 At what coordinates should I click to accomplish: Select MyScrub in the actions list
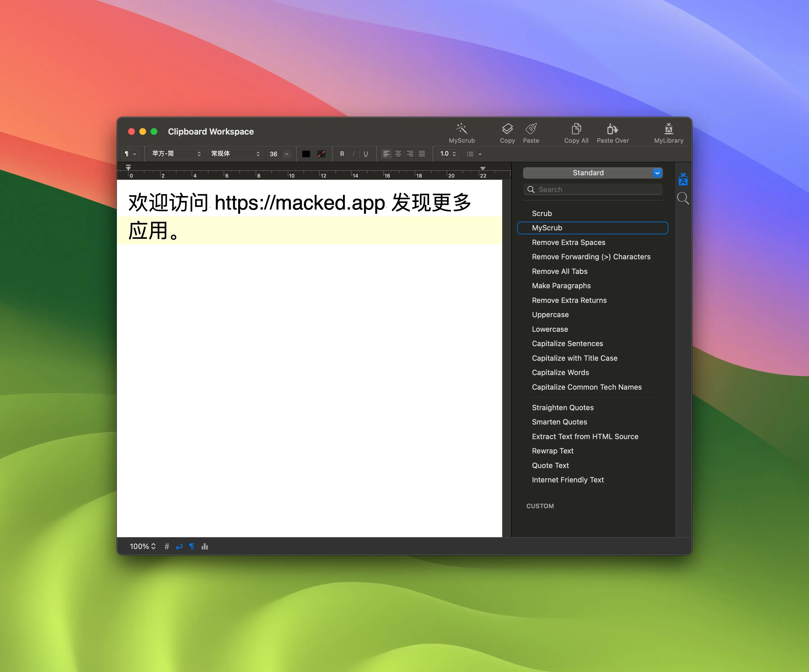pyautogui.click(x=592, y=228)
